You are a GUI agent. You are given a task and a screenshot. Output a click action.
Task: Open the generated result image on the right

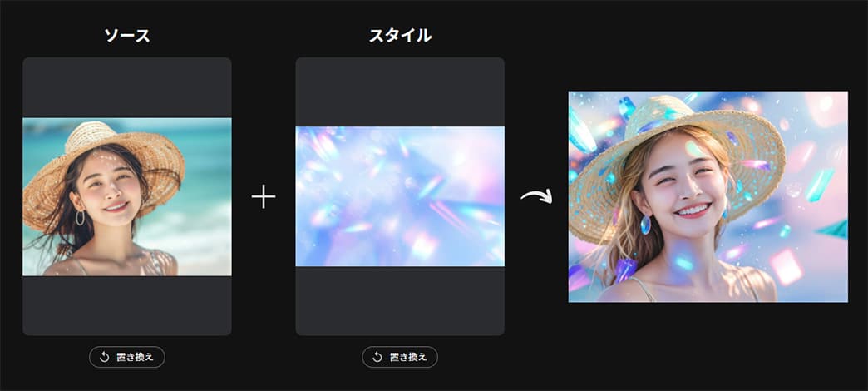(x=708, y=196)
